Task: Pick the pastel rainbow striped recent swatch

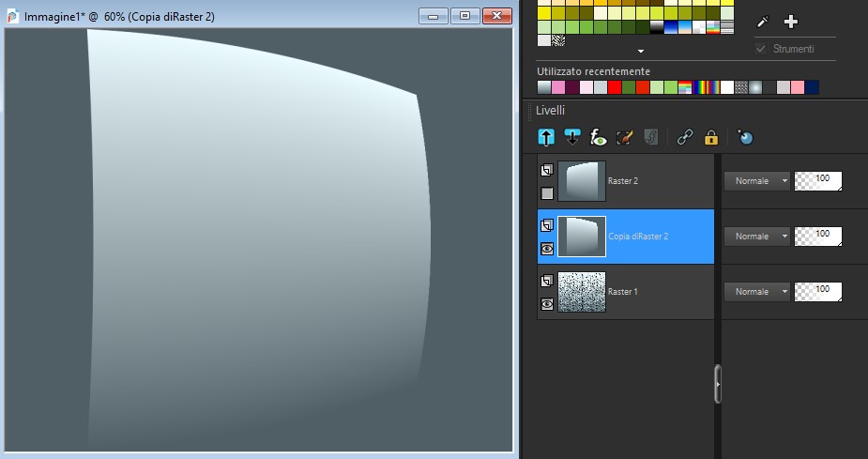Action: click(685, 87)
